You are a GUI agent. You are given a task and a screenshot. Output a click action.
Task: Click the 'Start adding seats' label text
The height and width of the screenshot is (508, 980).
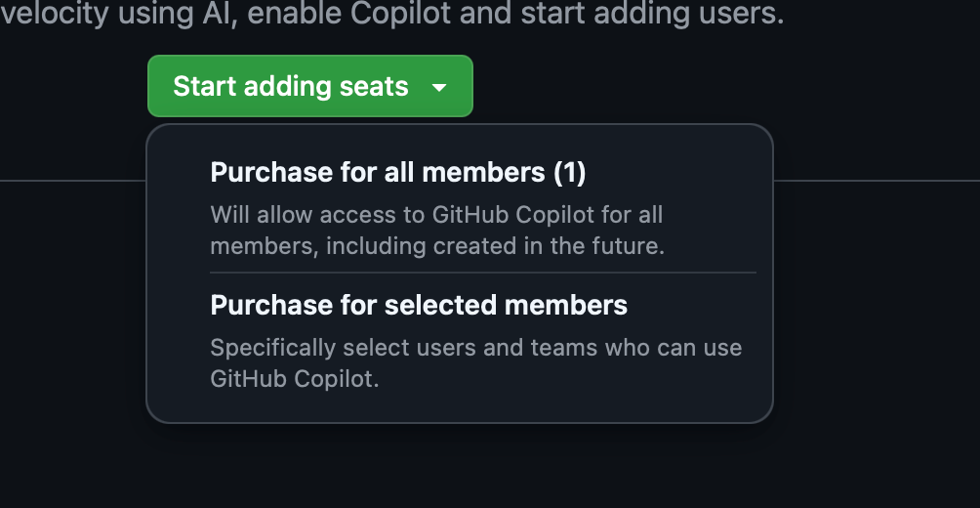coord(290,86)
